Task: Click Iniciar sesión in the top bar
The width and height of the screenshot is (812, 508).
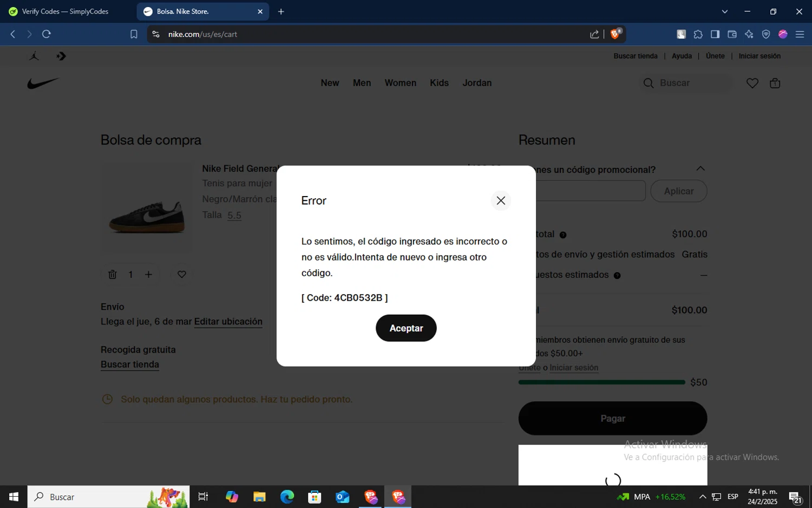Action: pos(759,56)
